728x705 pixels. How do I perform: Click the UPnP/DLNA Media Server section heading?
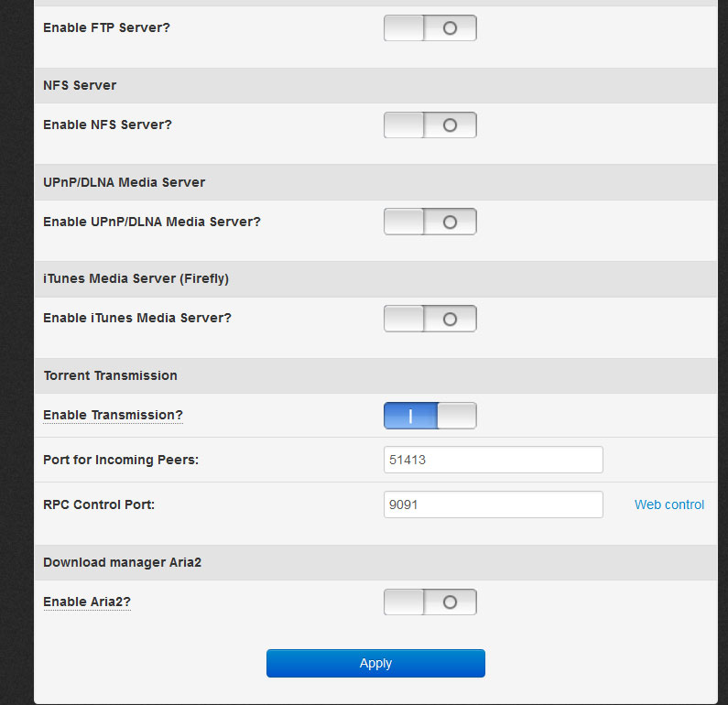124,182
